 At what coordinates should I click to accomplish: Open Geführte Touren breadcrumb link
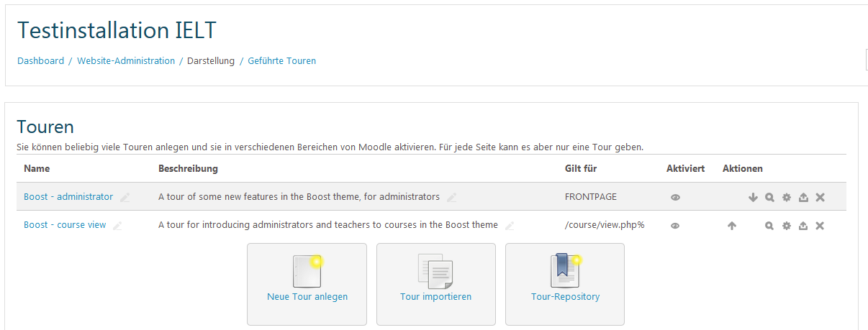point(281,61)
